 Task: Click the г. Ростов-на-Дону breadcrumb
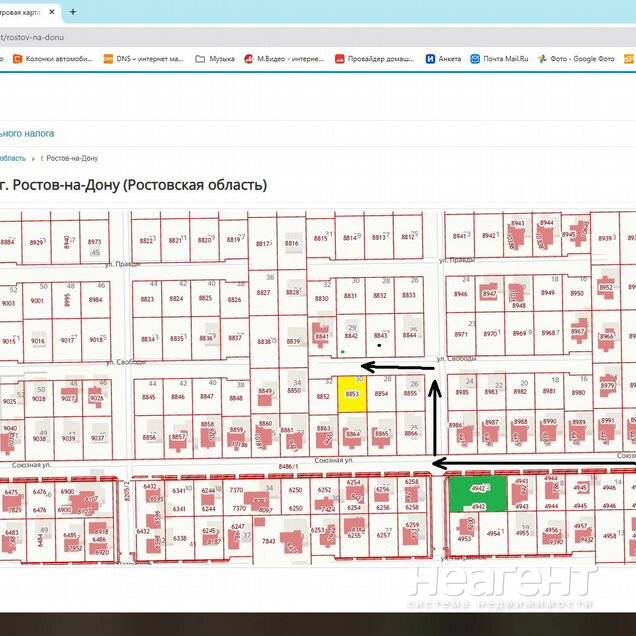[70, 159]
